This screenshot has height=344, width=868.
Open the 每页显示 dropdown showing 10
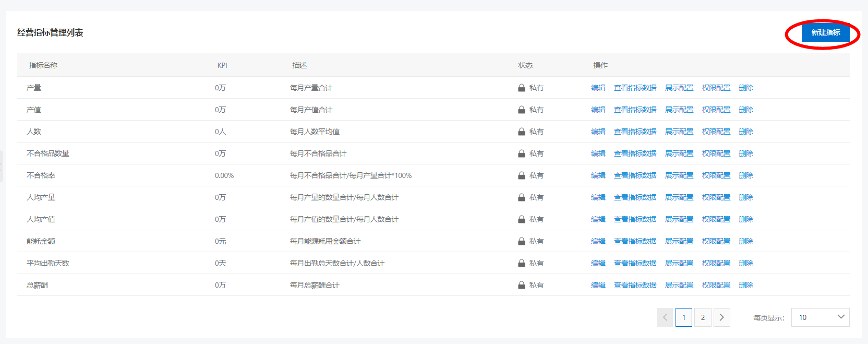820,317
